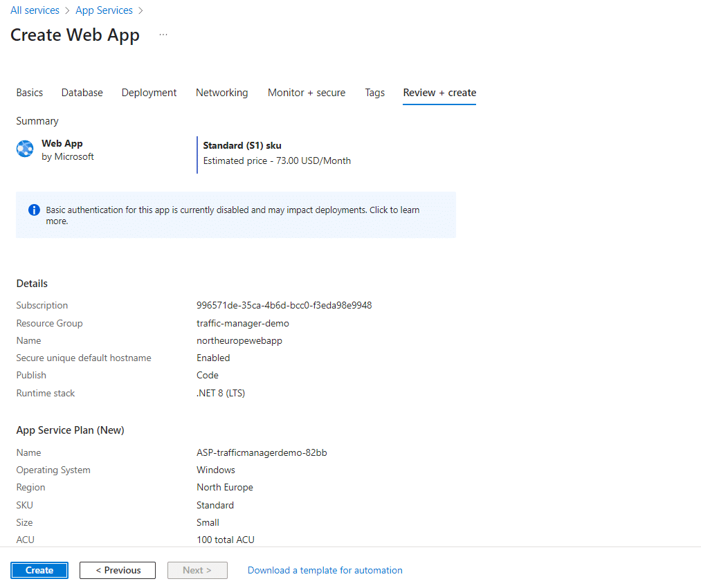Open the Database tab

click(82, 93)
